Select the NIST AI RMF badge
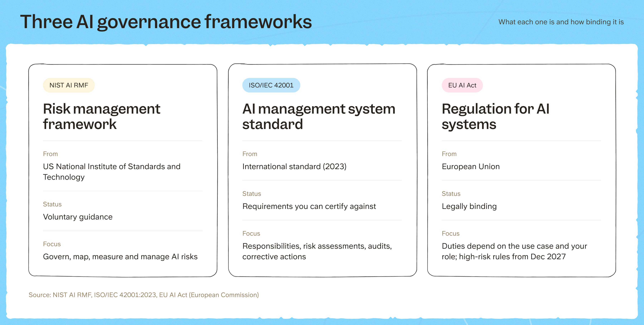644x325 pixels. point(69,85)
